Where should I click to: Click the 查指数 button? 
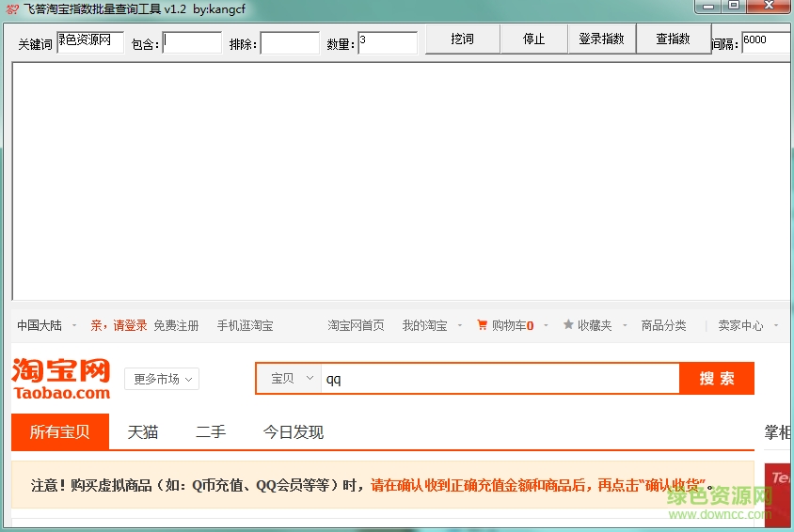click(x=673, y=39)
